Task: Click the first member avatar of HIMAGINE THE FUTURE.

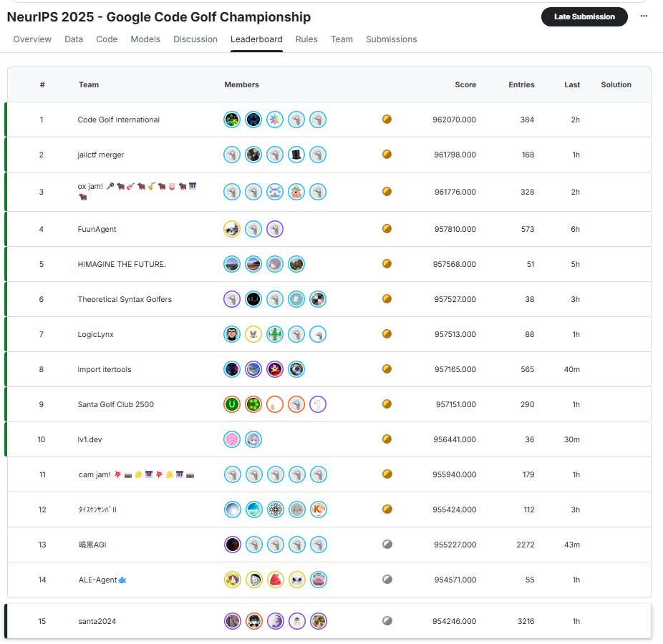Action: 232,263
